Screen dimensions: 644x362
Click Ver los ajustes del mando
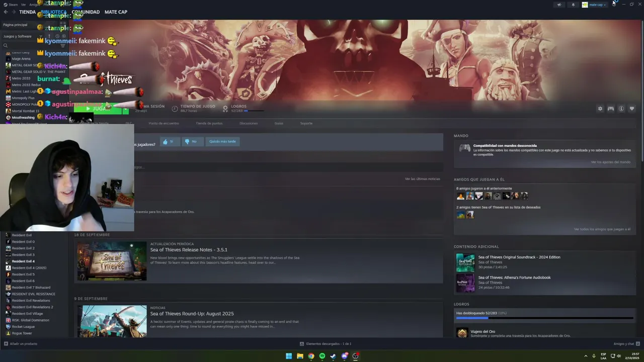tap(610, 162)
